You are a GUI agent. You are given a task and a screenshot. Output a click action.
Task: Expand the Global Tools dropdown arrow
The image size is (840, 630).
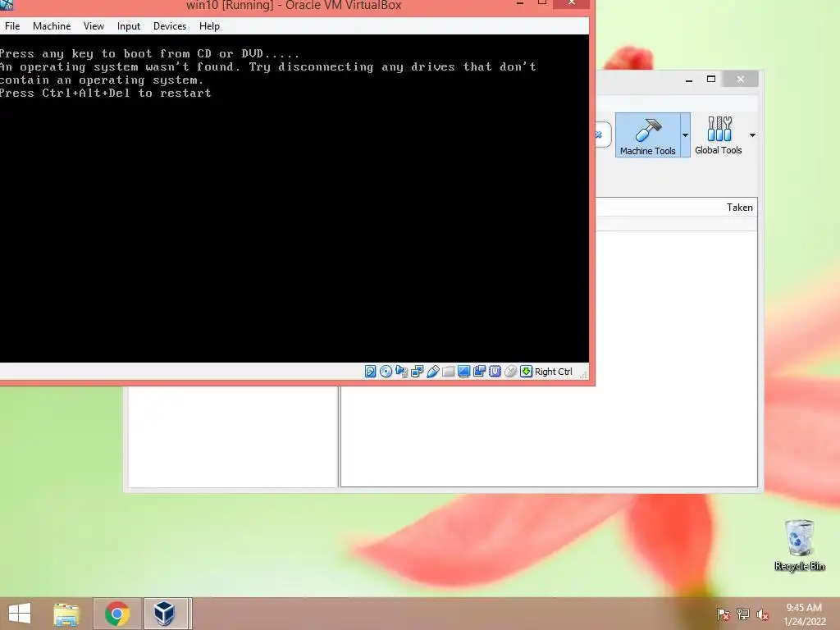pos(752,135)
